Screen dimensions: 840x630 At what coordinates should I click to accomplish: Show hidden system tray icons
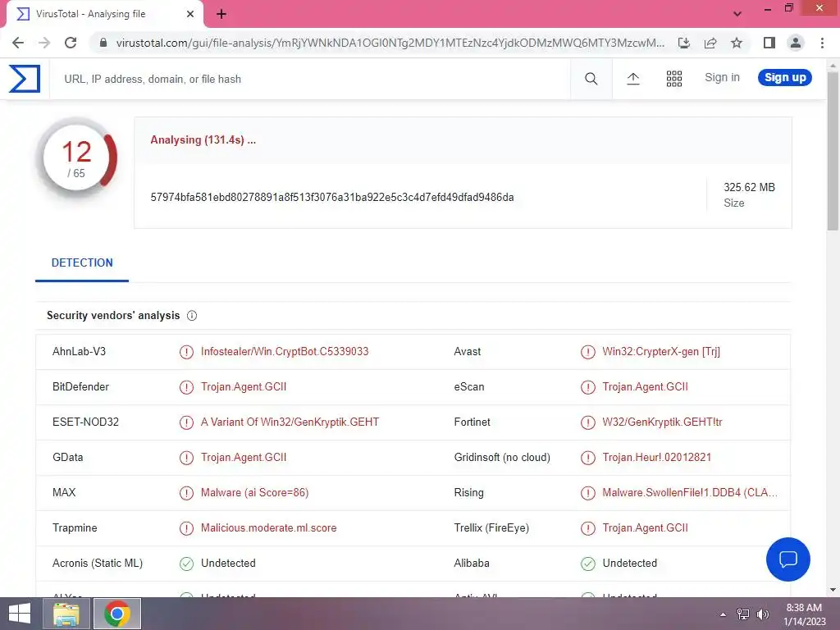coord(724,614)
